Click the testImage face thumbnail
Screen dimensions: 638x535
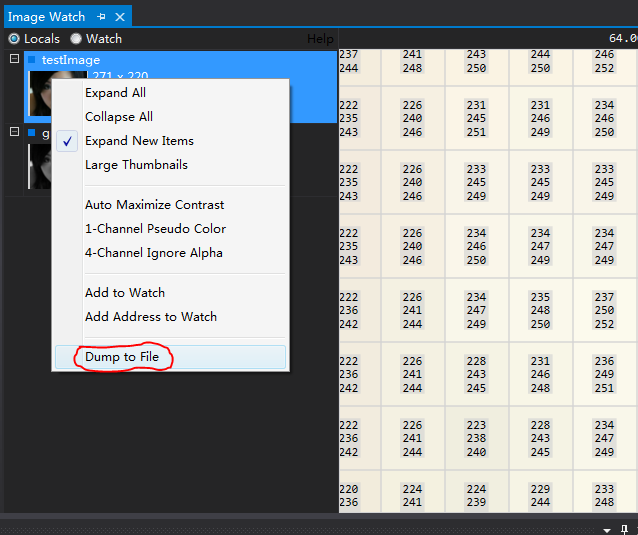pos(40,94)
